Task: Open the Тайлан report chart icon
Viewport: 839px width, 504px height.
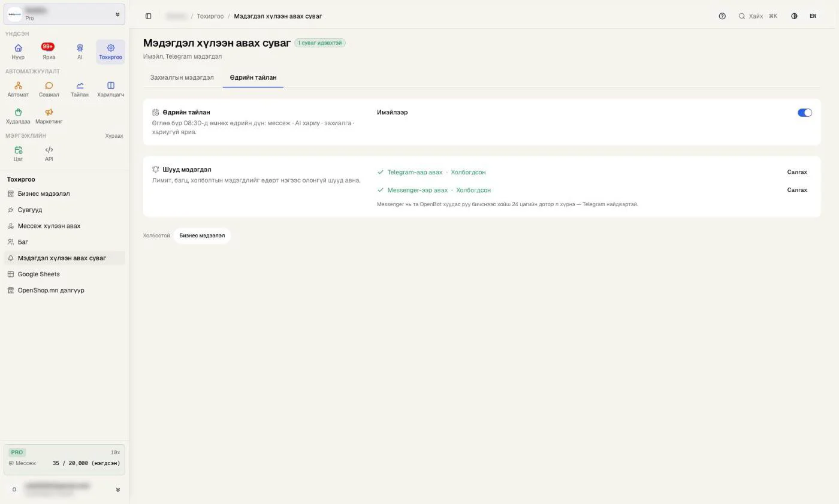Action: click(x=80, y=89)
